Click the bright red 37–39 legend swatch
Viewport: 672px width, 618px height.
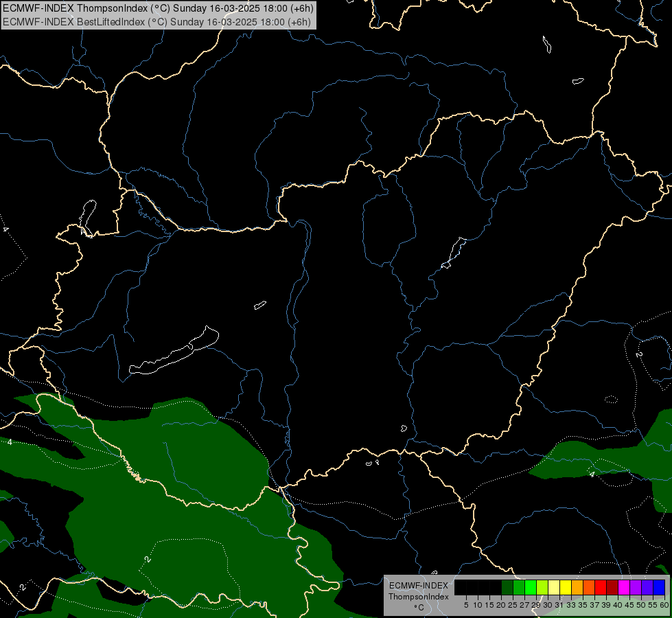pos(601,587)
